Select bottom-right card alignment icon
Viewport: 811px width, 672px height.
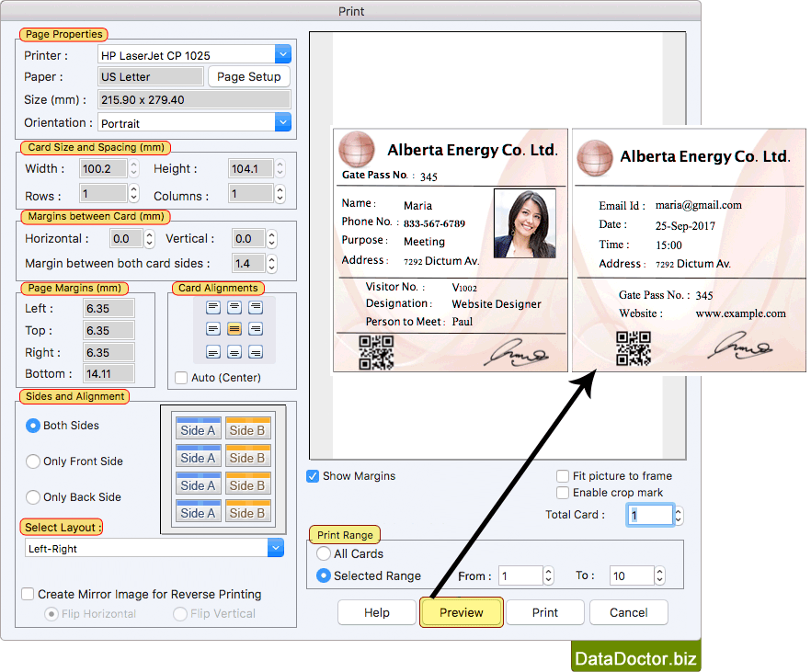click(255, 352)
